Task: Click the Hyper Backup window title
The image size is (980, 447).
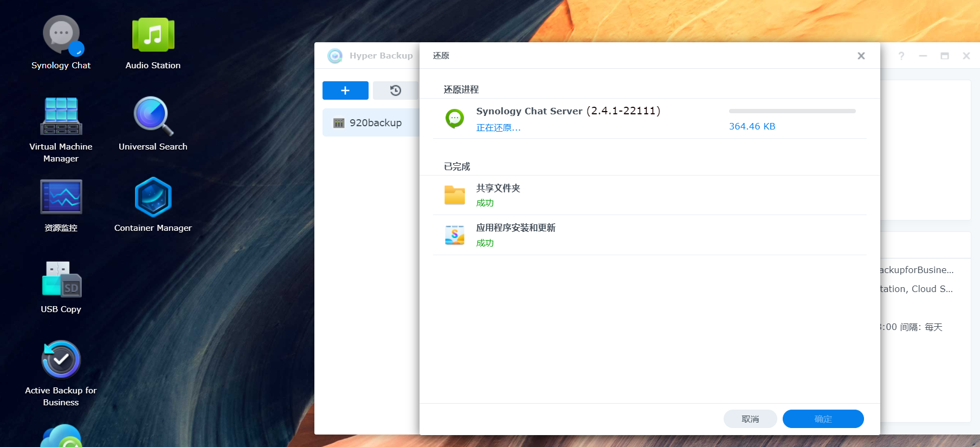Action: coord(381,56)
